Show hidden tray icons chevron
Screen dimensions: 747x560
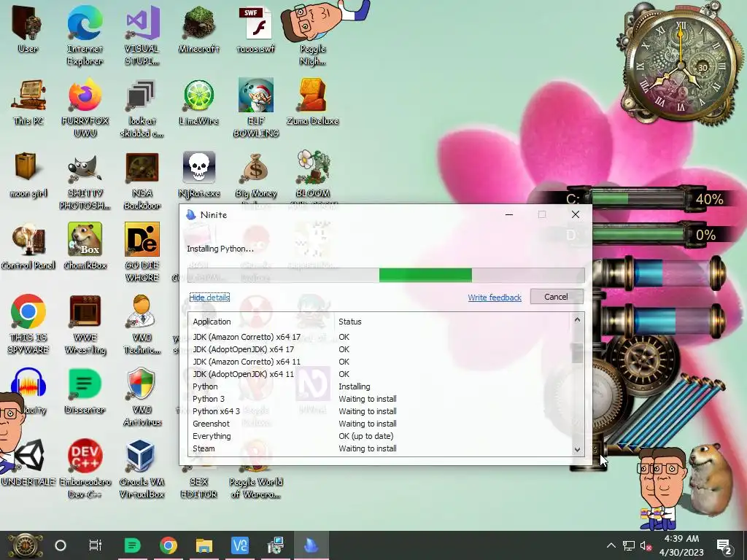coord(611,545)
